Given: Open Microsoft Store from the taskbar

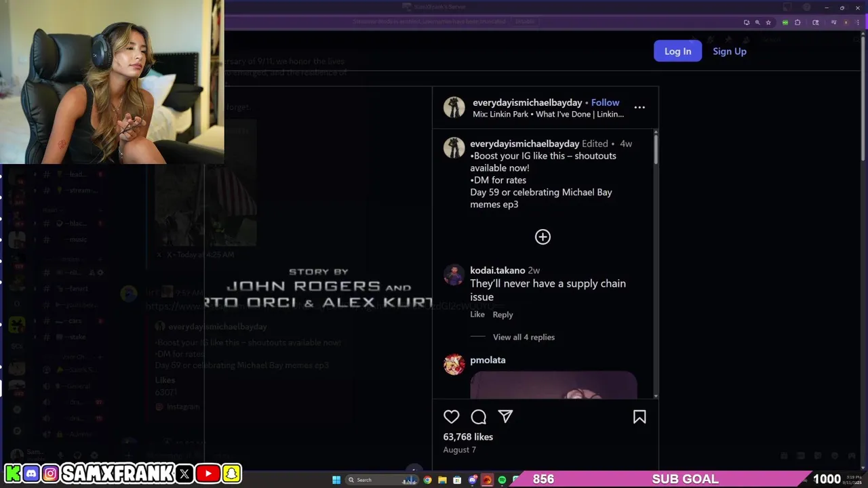Looking at the screenshot, I should tap(457, 480).
